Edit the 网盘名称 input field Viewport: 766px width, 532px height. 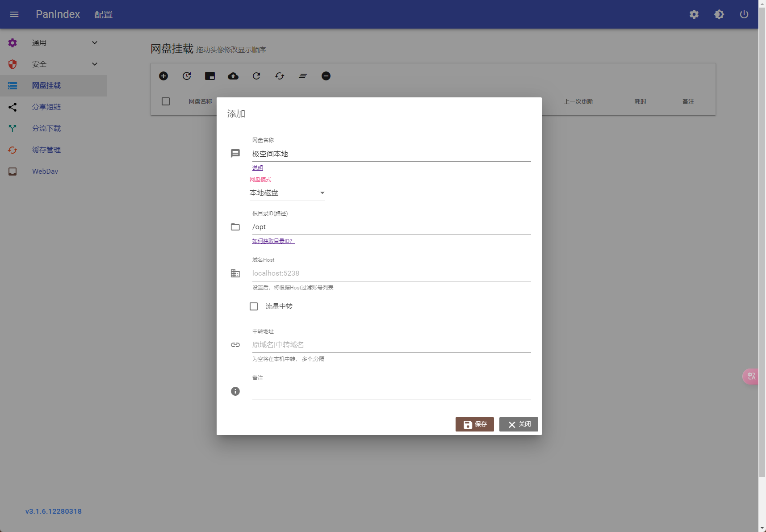391,154
